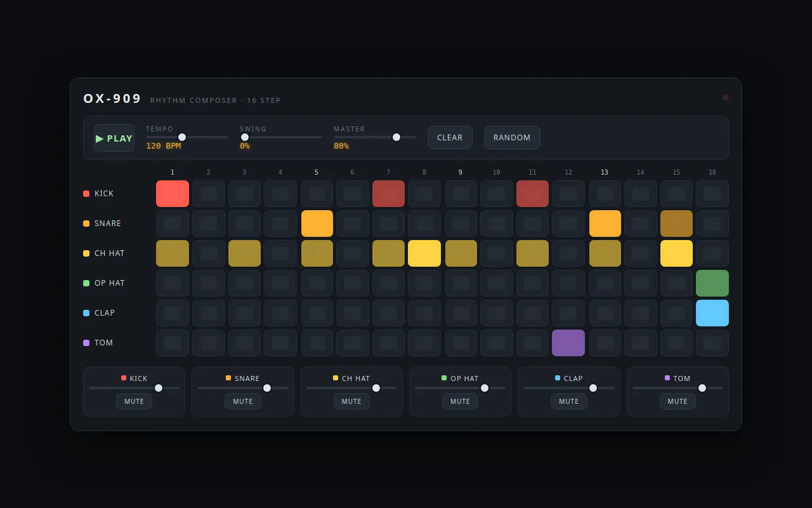Mute the Snare channel
The height and width of the screenshot is (508, 812).
click(x=243, y=401)
